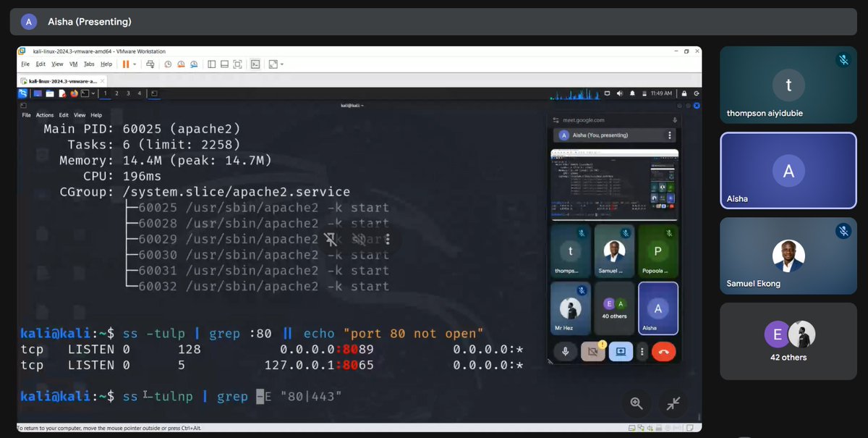This screenshot has width=868, height=438.
Task: Click Send Ctrl+Alt+Del icon in VMware toolbar
Action: point(150,64)
